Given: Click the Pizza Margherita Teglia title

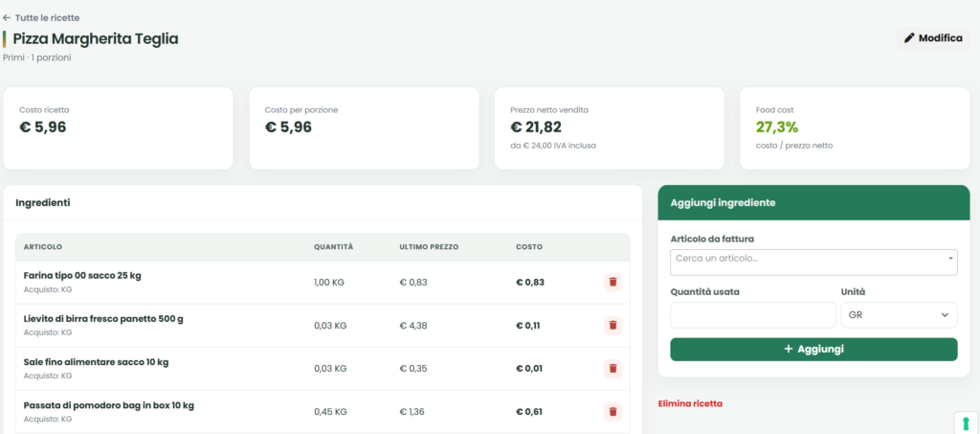Looking at the screenshot, I should tap(96, 38).
